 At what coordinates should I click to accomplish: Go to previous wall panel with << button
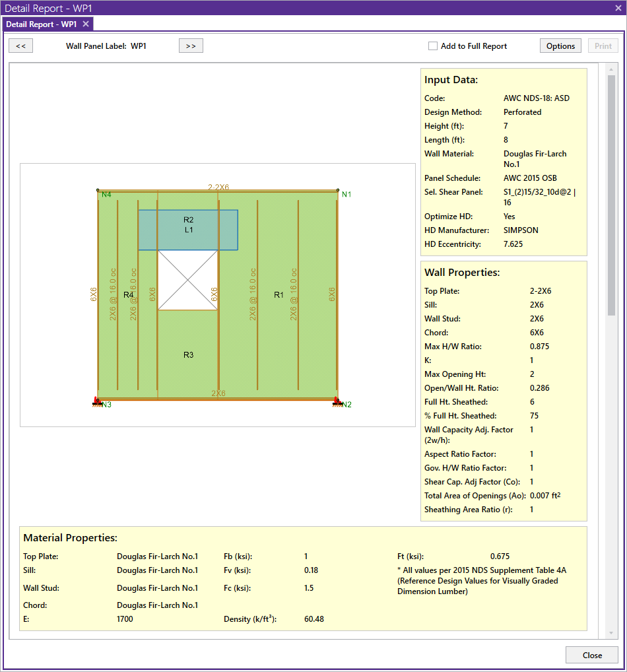pos(20,46)
